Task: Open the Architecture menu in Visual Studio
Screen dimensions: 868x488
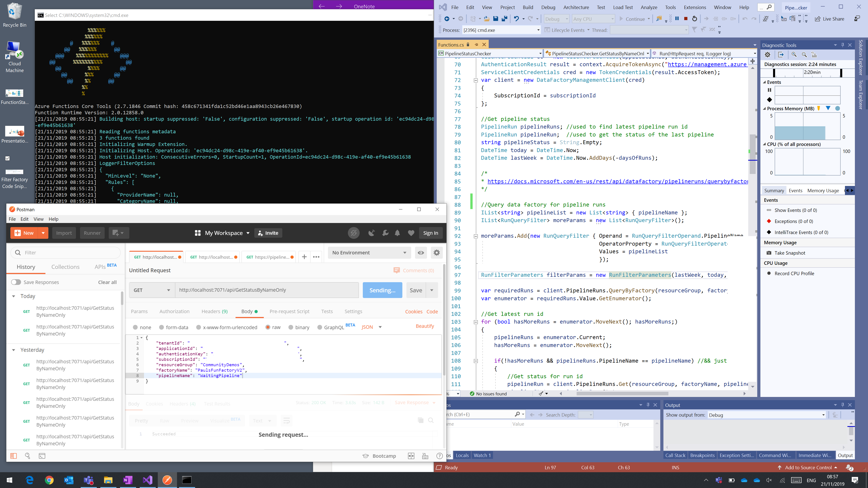Action: pyautogui.click(x=576, y=7)
